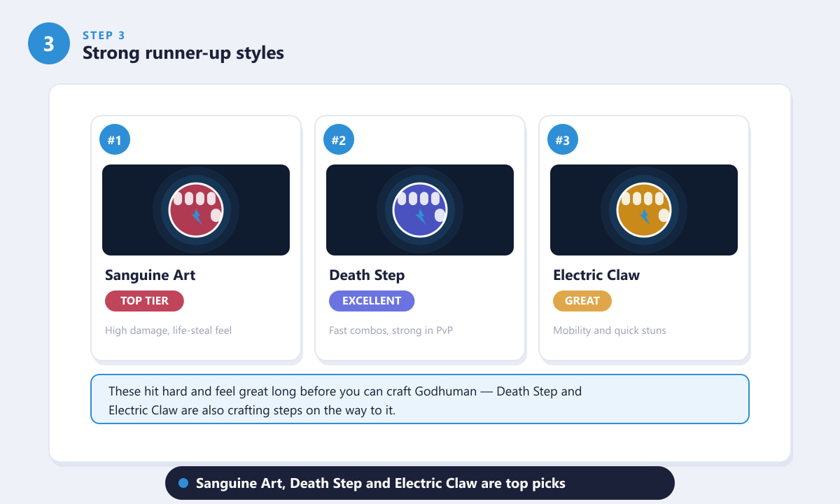Click the Godhuman crafting info note
840x504 pixels.
pyautogui.click(x=420, y=399)
